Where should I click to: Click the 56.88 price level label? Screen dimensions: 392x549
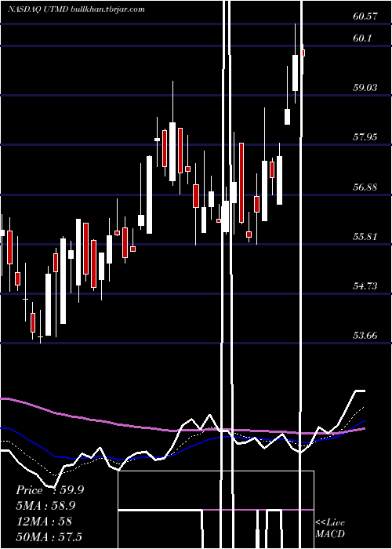(x=365, y=187)
